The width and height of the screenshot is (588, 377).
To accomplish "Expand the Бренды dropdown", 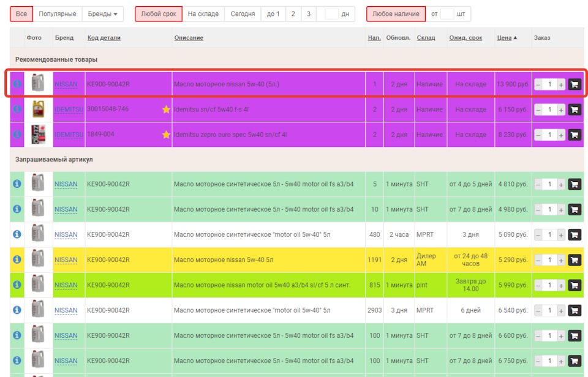I will pos(102,14).
